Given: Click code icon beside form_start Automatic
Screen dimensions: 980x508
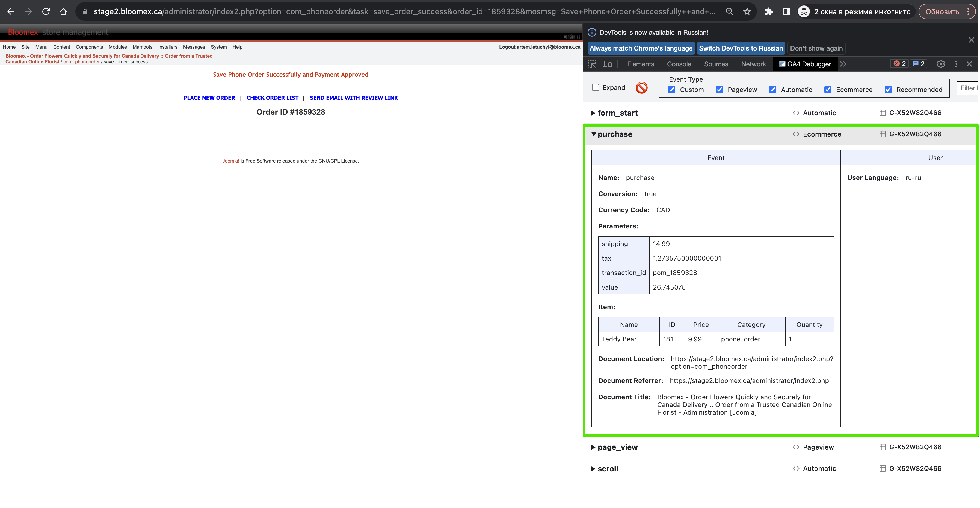Looking at the screenshot, I should click(796, 113).
